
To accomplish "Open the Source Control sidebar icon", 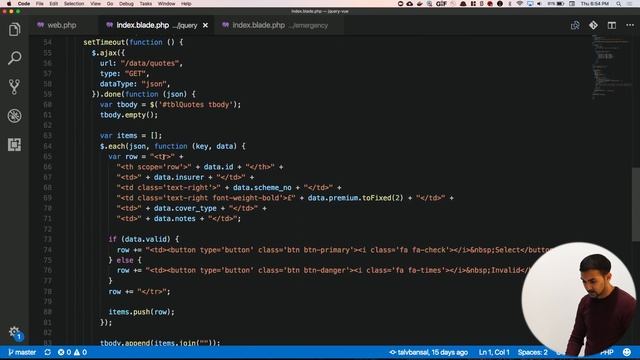I will click(x=14, y=87).
